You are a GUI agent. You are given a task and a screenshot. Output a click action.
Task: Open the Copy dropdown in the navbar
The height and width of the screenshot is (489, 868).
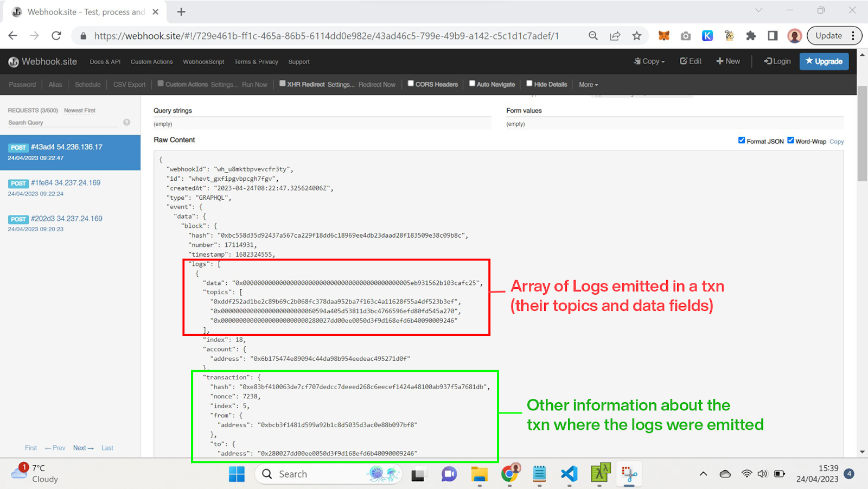[649, 61]
